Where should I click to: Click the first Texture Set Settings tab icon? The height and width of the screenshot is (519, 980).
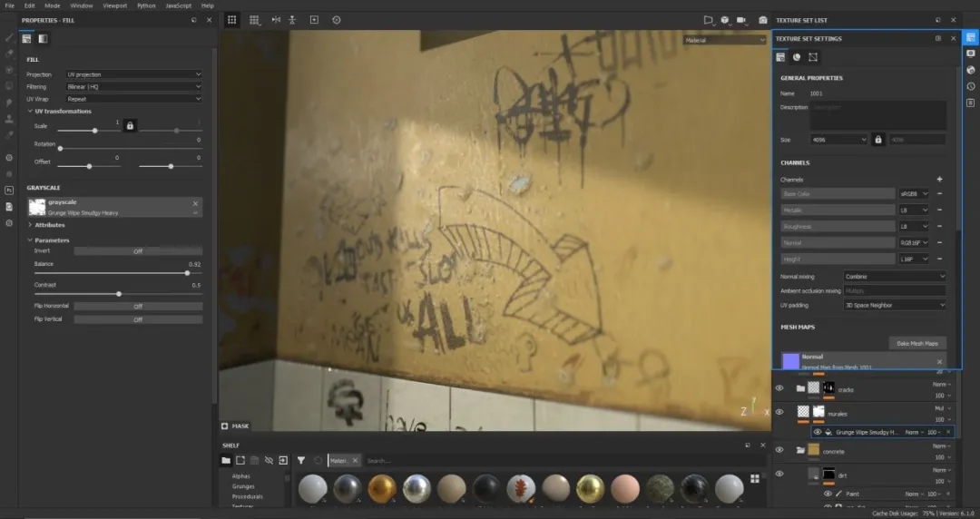coord(780,57)
